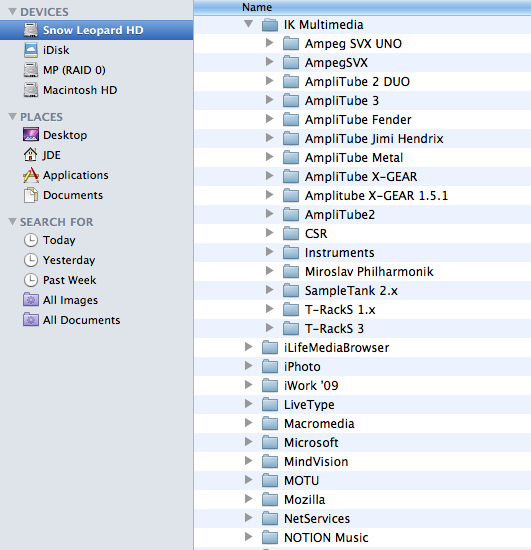Expand the NetServices folder
531x550 pixels.
pos(248,517)
